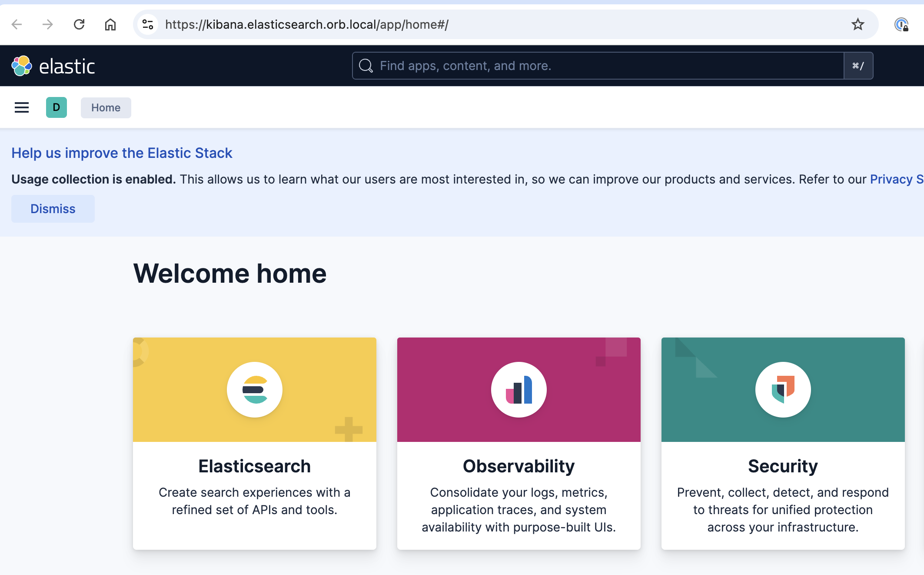
Task: Open the D space selector avatar
Action: (x=57, y=107)
